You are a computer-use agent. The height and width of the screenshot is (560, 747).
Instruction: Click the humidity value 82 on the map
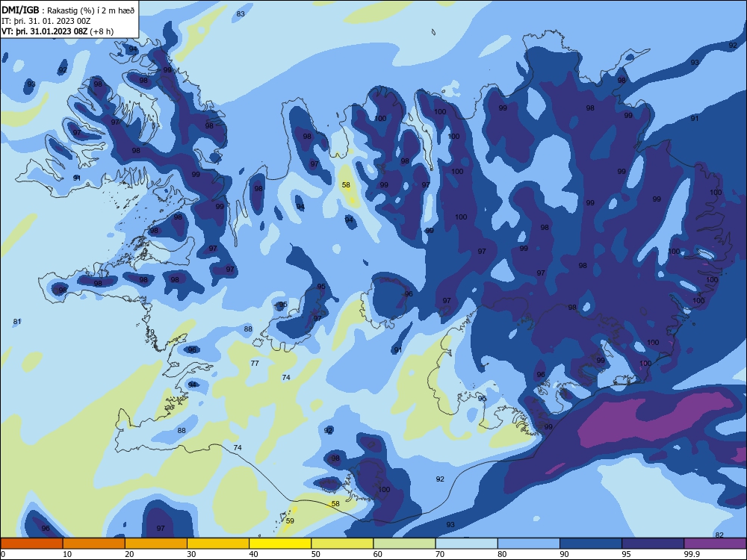pyautogui.click(x=719, y=535)
